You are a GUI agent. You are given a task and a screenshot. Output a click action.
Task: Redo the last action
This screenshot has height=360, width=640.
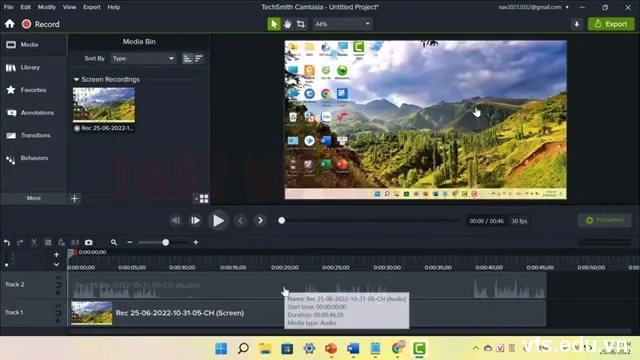[x=20, y=242]
